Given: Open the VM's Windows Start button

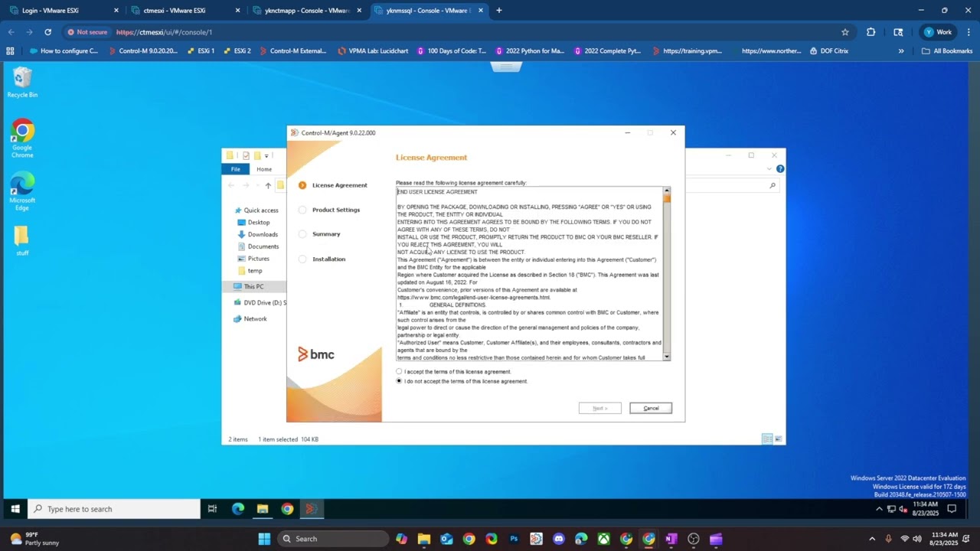Looking at the screenshot, I should [15, 509].
